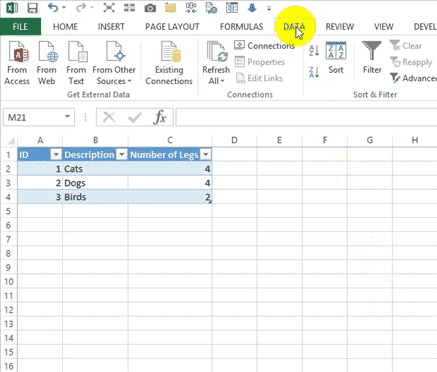This screenshot has width=437, height=372.
Task: Select the cell containing Cats
Action: [95, 169]
